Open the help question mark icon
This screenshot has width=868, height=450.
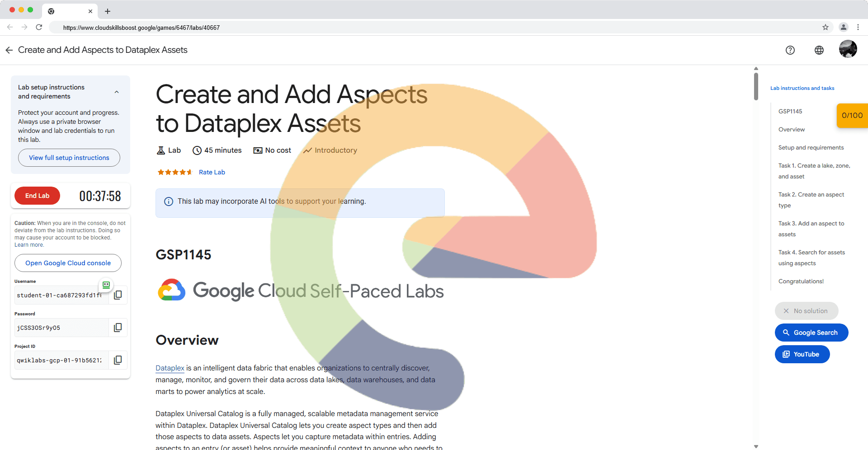click(x=790, y=50)
